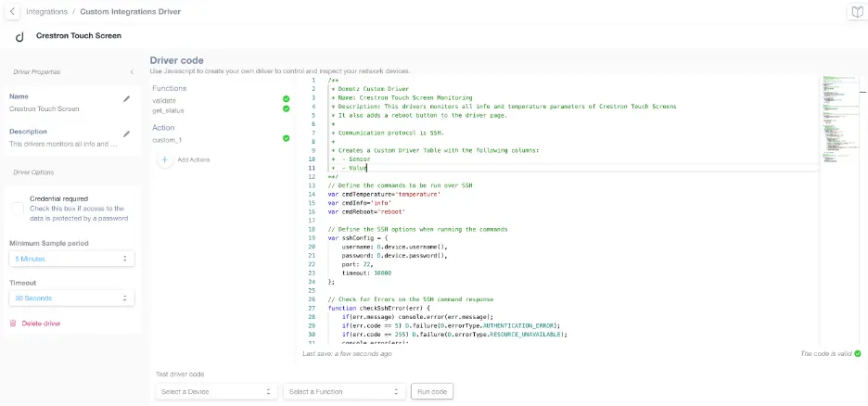The image size is (868, 406).
Task: Click line 29 AUTHENTICATION_ERROR check
Action: tap(451, 325)
